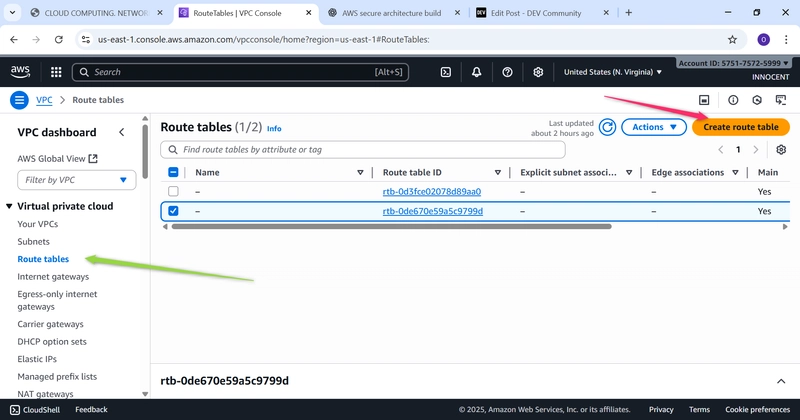Open AWS Global View external link
The height and width of the screenshot is (420, 800).
coord(57,159)
